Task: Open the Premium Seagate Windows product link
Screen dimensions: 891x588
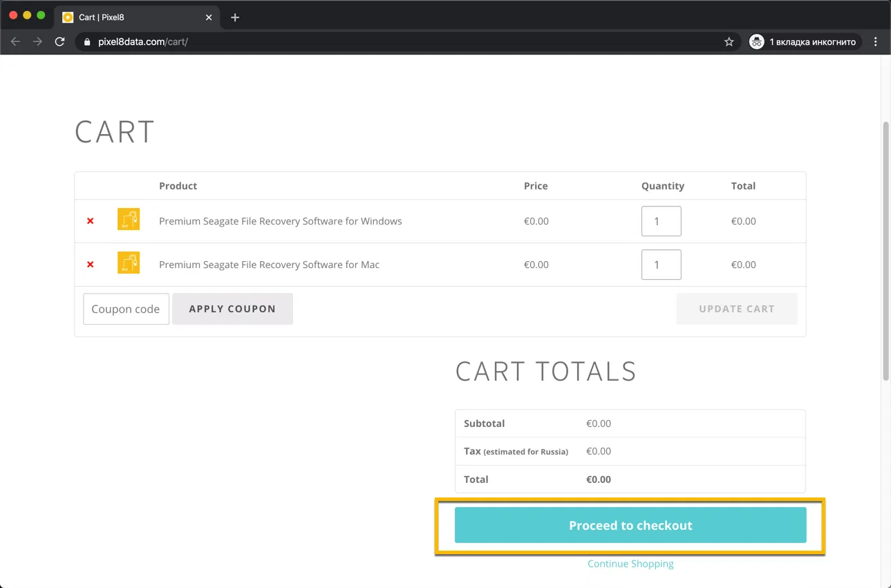Action: tap(280, 221)
